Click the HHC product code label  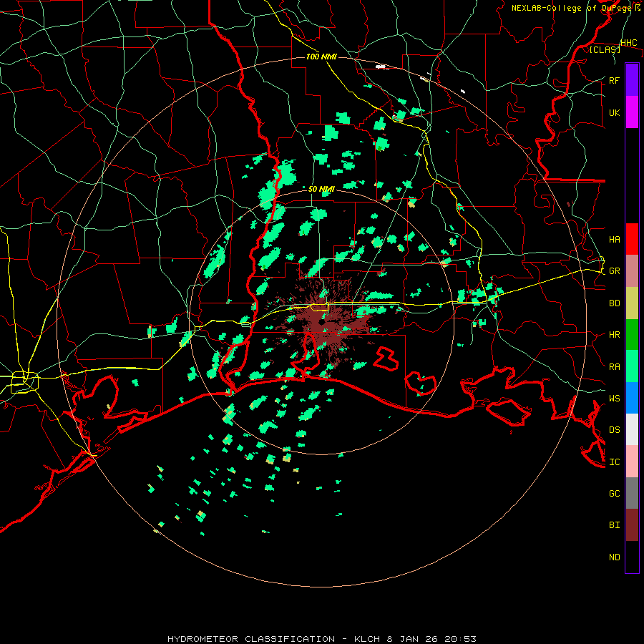coord(628,43)
